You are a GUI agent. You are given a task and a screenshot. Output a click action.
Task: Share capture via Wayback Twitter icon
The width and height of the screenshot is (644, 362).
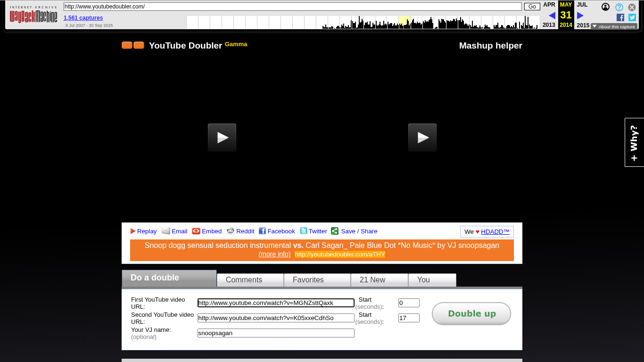[x=632, y=17]
